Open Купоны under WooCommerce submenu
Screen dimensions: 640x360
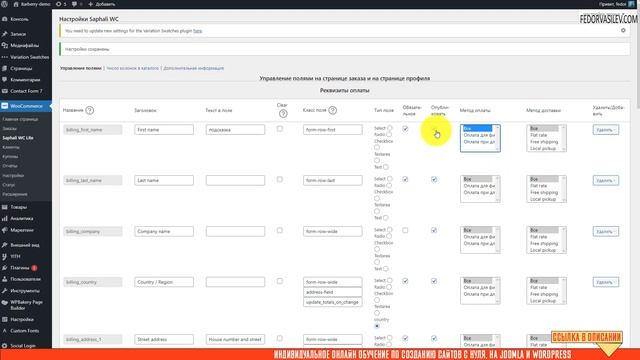click(x=10, y=157)
